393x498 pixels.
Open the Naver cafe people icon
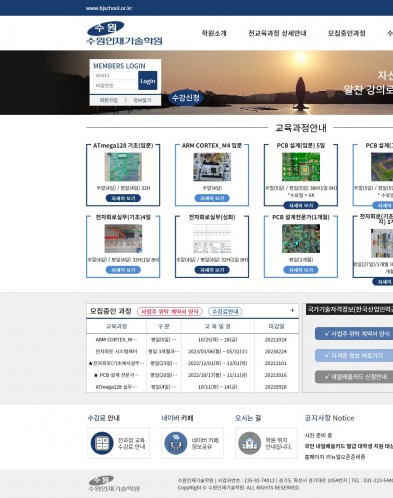click(176, 443)
